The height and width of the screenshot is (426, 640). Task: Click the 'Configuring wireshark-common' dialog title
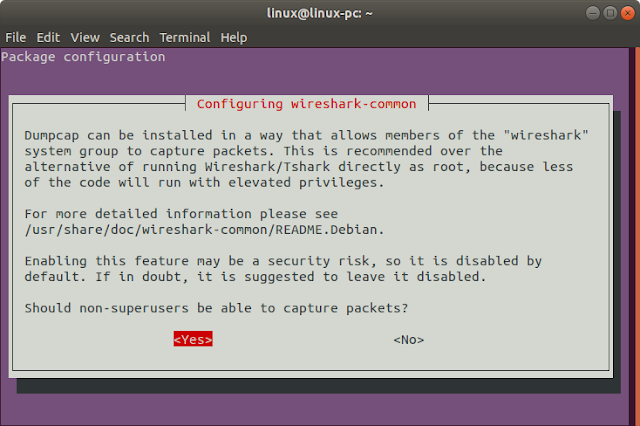point(307,104)
